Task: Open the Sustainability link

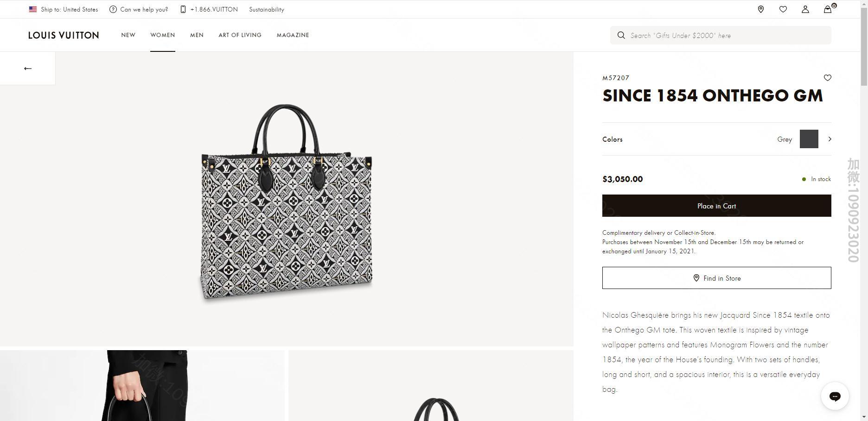Action: pos(266,9)
